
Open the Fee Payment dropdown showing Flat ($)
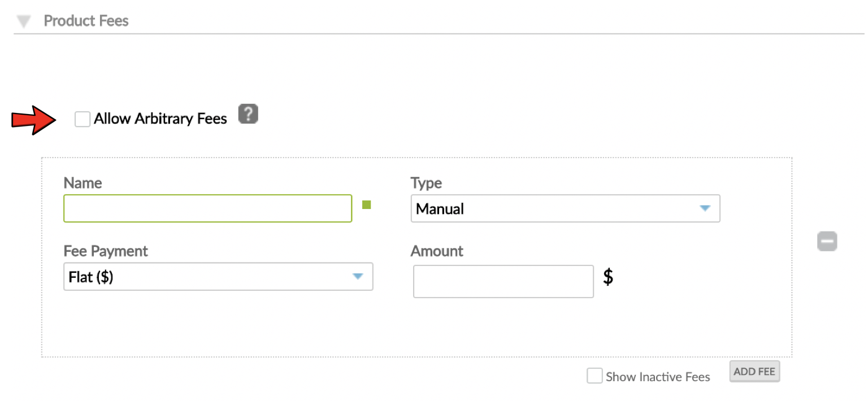click(x=218, y=277)
